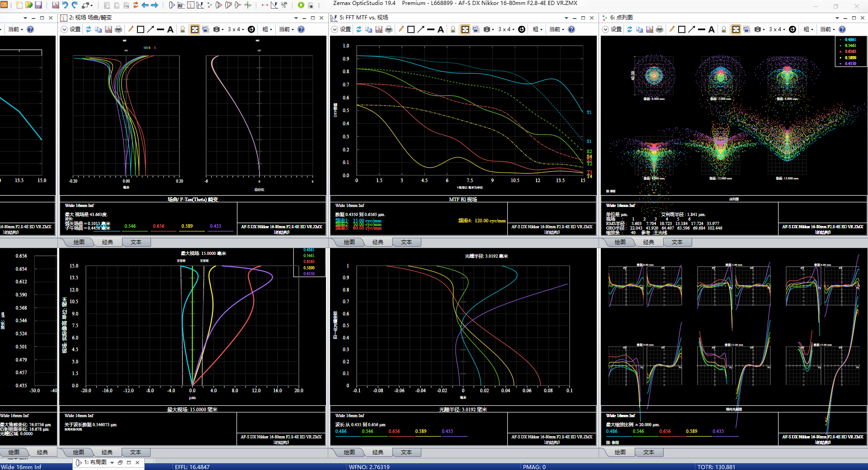Toggle window lock in FFT MTF window

click(453, 29)
